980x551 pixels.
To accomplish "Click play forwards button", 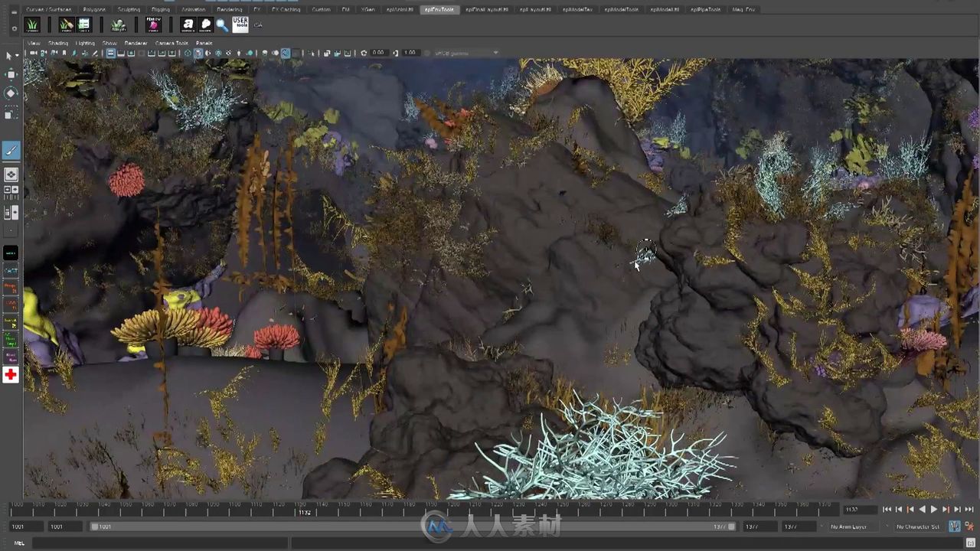I will point(933,510).
